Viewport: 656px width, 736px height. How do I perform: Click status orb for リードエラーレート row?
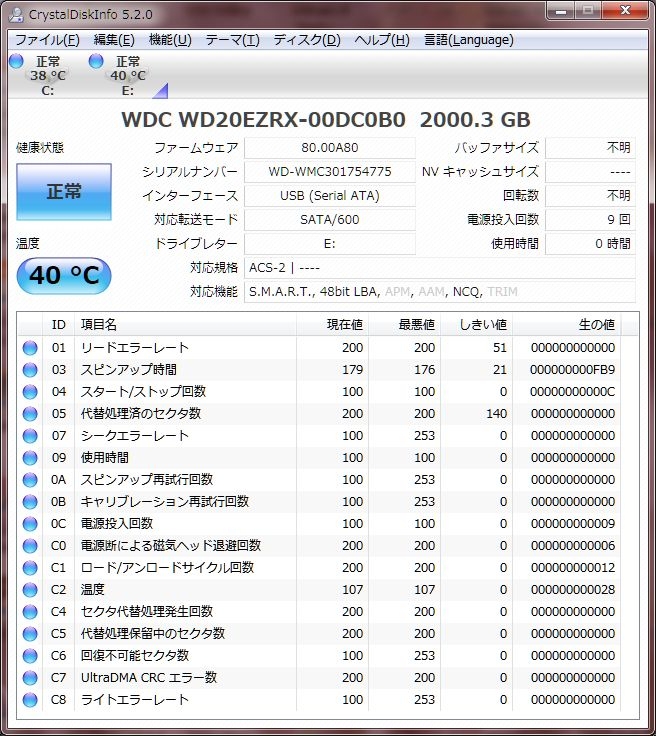point(30,348)
